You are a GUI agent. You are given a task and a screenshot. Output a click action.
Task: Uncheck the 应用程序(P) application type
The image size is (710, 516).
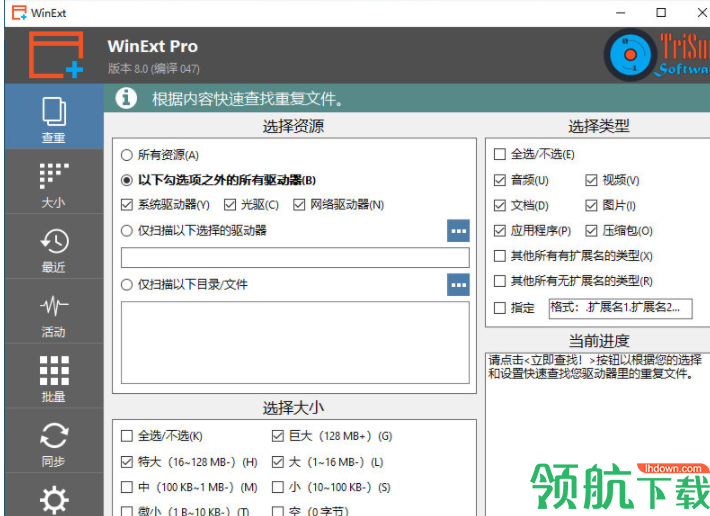point(499,231)
